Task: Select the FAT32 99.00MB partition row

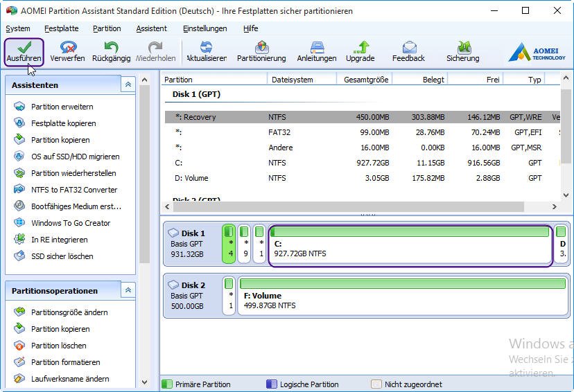Action: pos(363,132)
